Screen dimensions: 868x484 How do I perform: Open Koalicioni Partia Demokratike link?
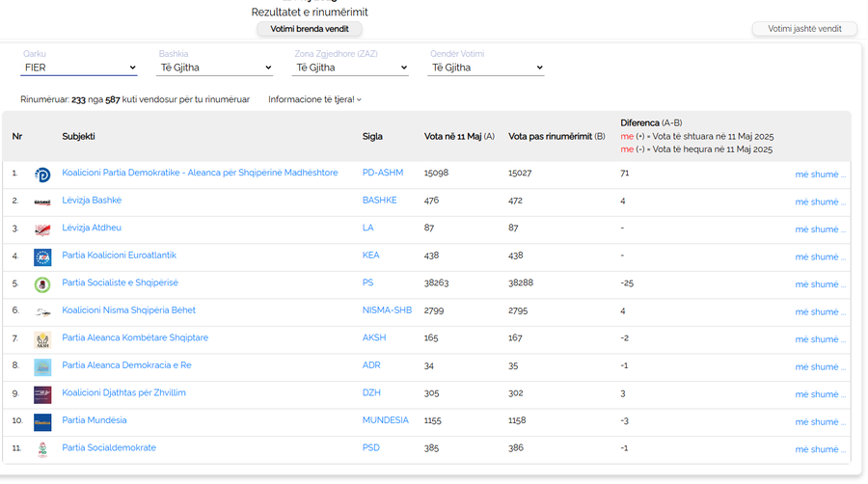click(200, 173)
